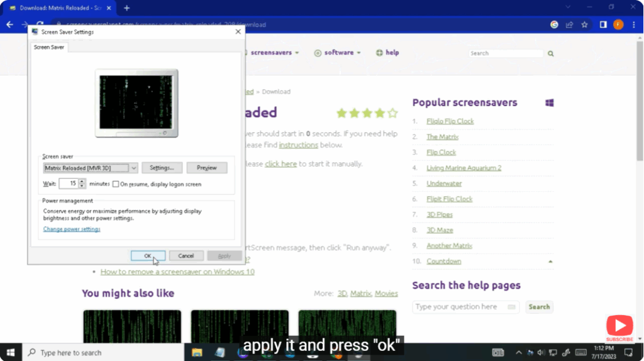Expand the Matrix Reloaded screen saver dropdown

[133, 168]
